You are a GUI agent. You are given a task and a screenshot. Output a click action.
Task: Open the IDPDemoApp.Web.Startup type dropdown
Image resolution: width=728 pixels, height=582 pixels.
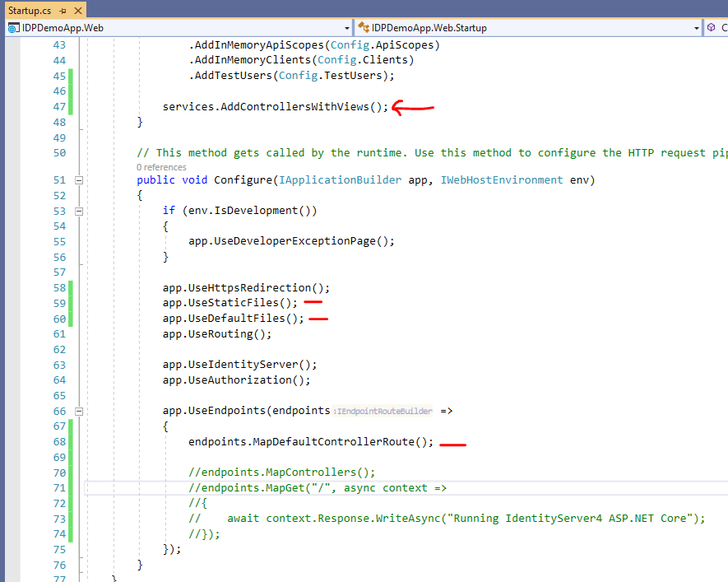pyautogui.click(x=697, y=28)
